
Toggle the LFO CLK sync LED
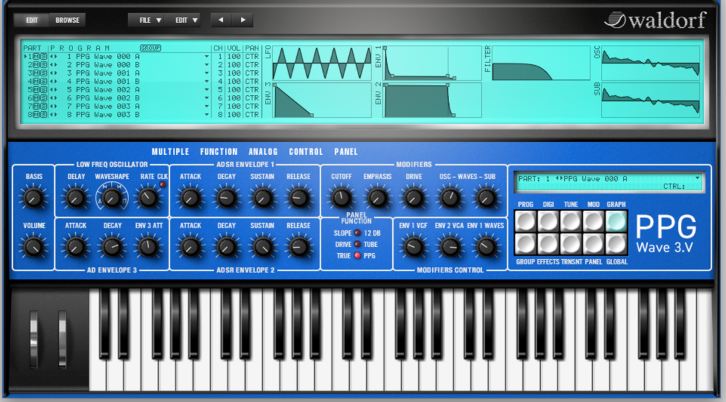pyautogui.click(x=163, y=184)
